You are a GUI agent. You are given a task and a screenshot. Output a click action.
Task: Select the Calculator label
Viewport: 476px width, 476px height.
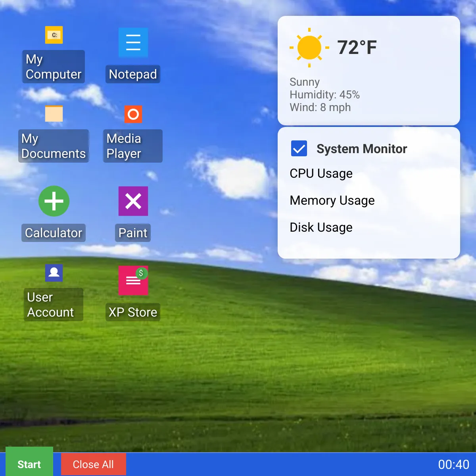click(x=54, y=233)
